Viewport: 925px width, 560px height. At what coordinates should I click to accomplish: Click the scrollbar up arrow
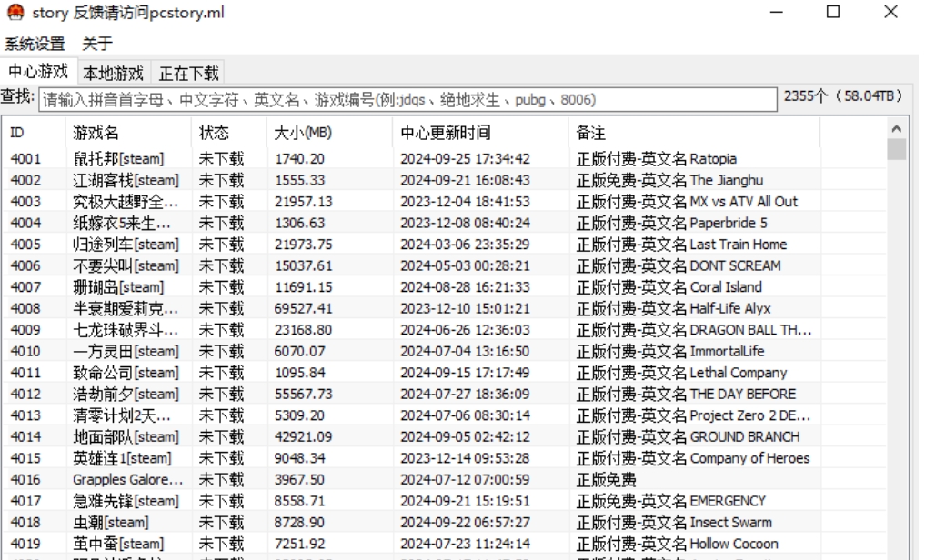click(x=897, y=129)
